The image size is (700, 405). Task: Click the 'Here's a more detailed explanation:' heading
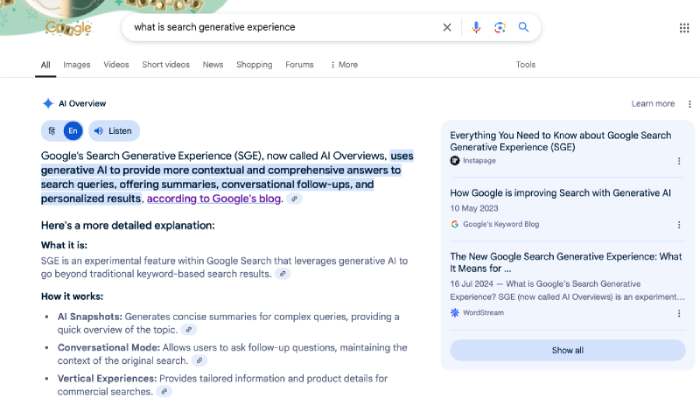128,225
